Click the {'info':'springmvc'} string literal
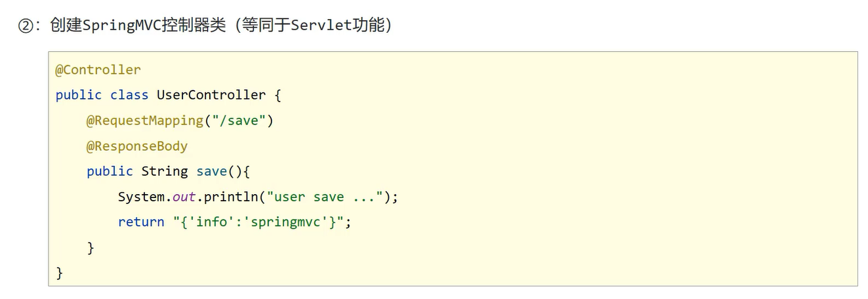 (x=258, y=222)
